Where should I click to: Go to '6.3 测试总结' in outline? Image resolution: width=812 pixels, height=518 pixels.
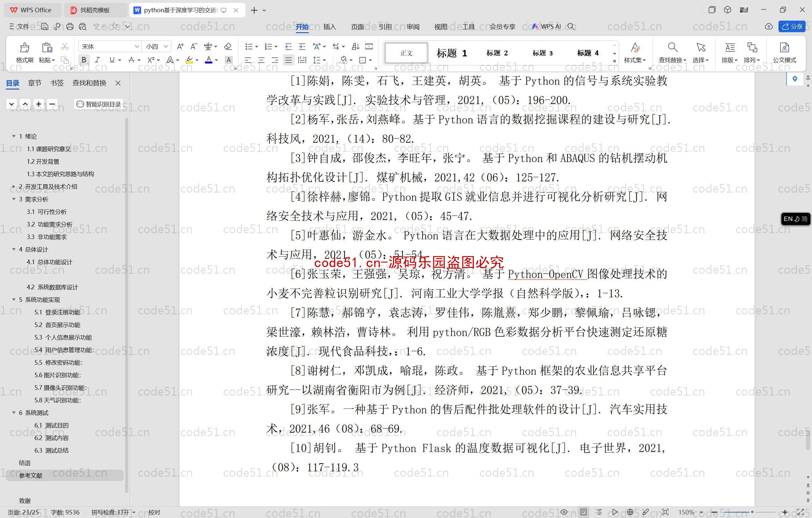(x=51, y=450)
